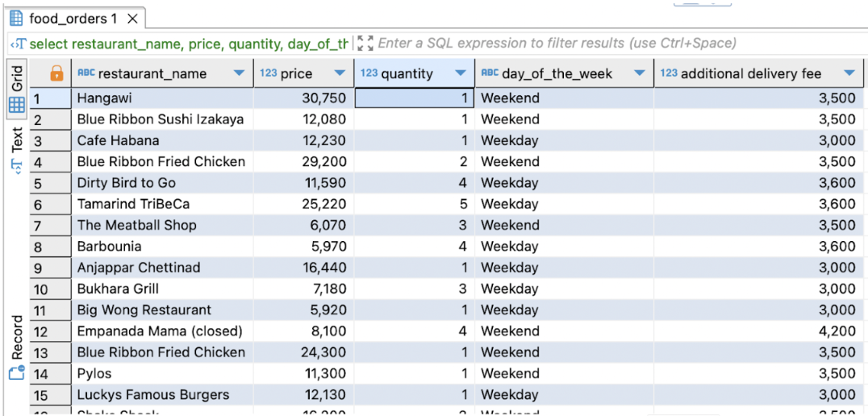Image resolution: width=868 pixels, height=416 pixels.
Task: Click the Tamarind TriBeCa cell
Action: [163, 204]
